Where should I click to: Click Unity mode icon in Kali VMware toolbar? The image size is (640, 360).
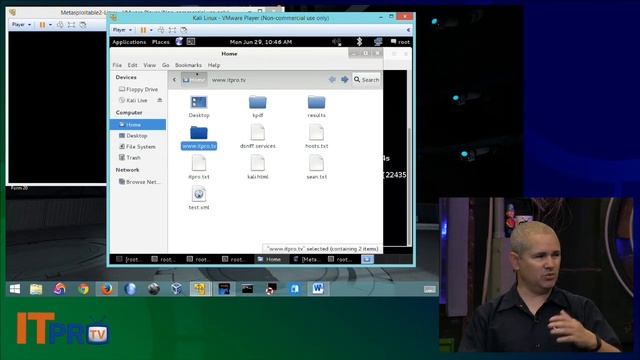(x=184, y=30)
